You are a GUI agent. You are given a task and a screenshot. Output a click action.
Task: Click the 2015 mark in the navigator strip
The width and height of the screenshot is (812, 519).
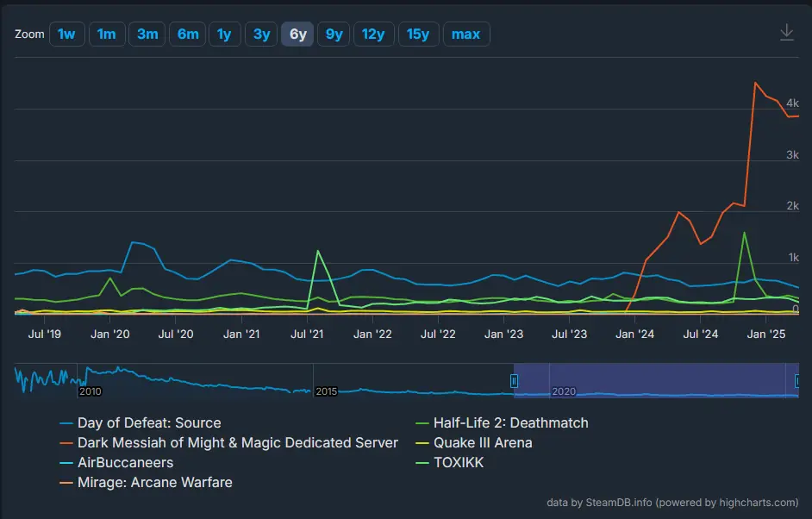[325, 391]
